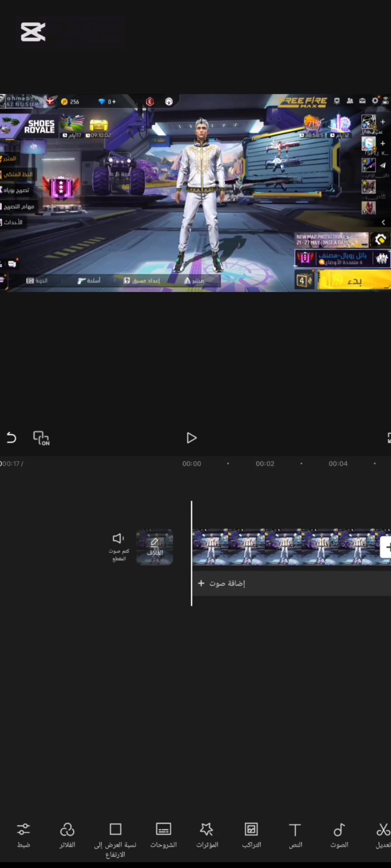Tap the game video in the preview area
Image resolution: width=391 pixels, height=868 pixels.
(x=195, y=193)
